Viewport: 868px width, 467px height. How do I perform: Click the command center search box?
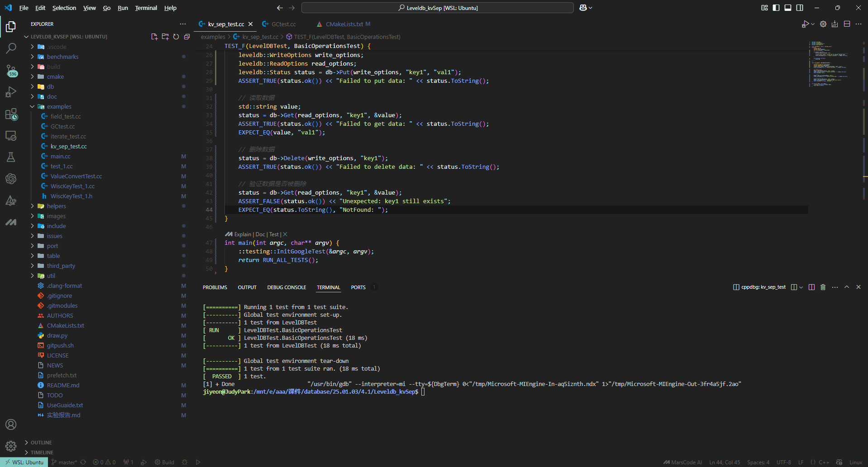click(437, 8)
